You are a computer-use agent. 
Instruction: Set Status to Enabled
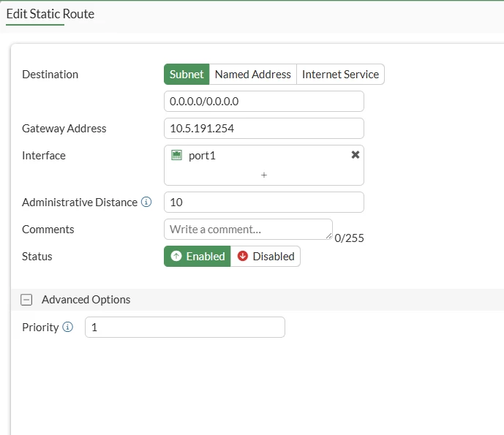tap(197, 257)
